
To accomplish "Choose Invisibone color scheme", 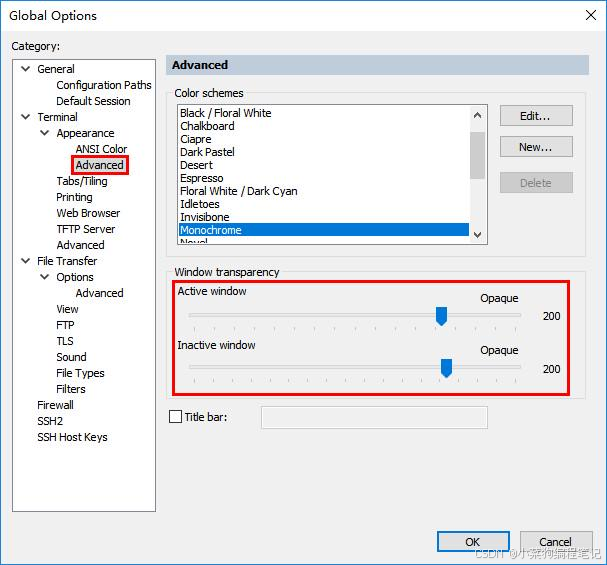I will 324,217.
